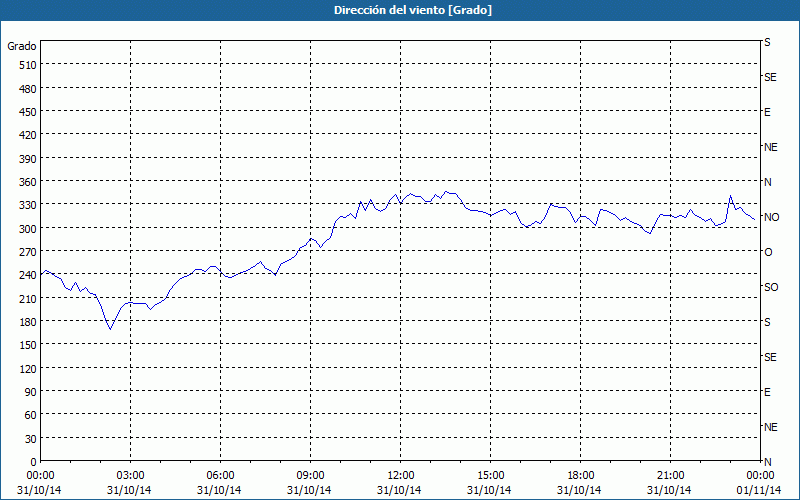The width and height of the screenshot is (800, 500).
Task: Click the "Grado" unit label on left axis
Action: [x=22, y=46]
